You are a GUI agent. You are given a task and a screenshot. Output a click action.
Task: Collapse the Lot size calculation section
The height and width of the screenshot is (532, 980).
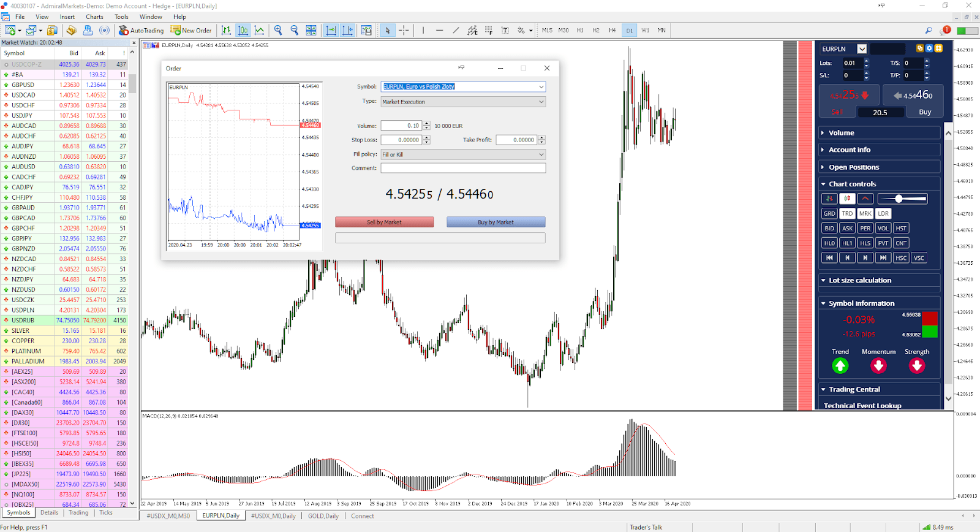pyautogui.click(x=880, y=280)
